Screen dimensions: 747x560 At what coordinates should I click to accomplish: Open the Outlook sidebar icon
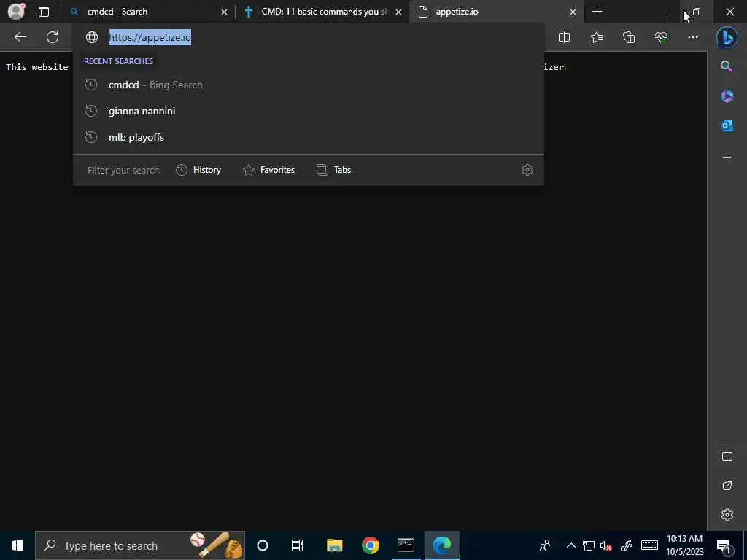coord(727,125)
